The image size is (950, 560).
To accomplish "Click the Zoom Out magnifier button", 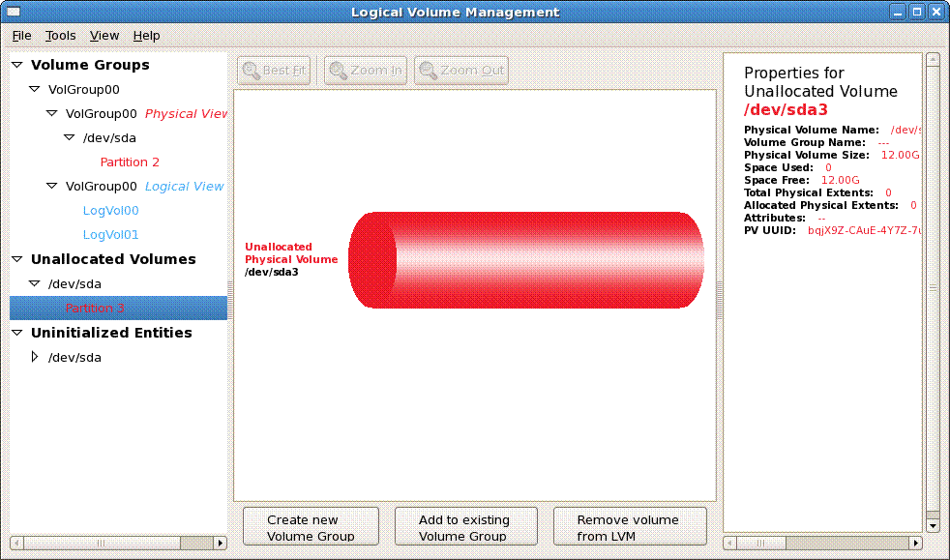I will click(x=460, y=71).
